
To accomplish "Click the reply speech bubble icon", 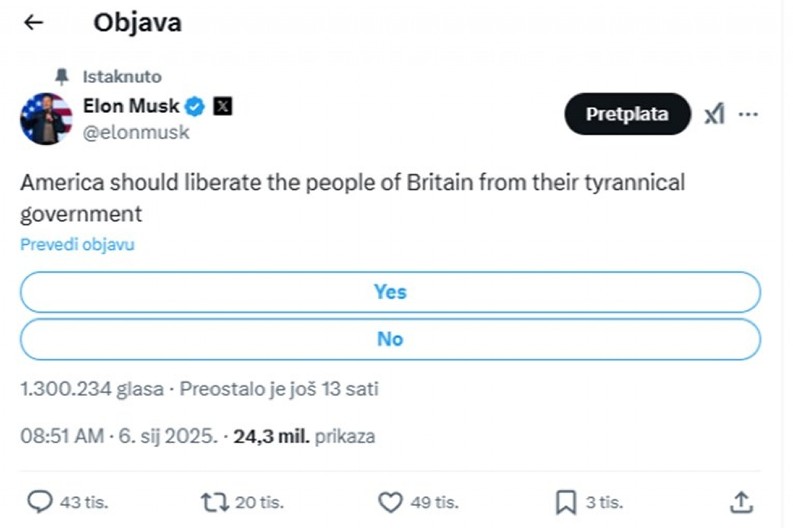I will coord(39,501).
